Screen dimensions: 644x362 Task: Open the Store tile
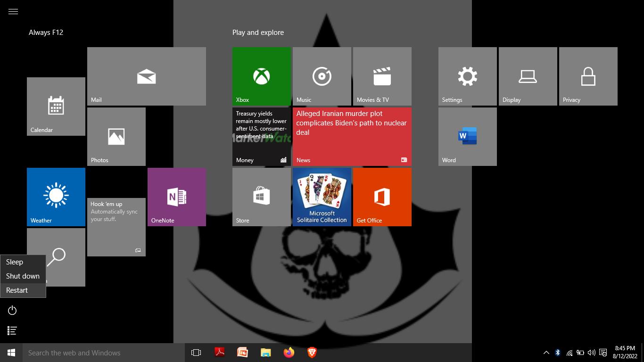(262, 197)
